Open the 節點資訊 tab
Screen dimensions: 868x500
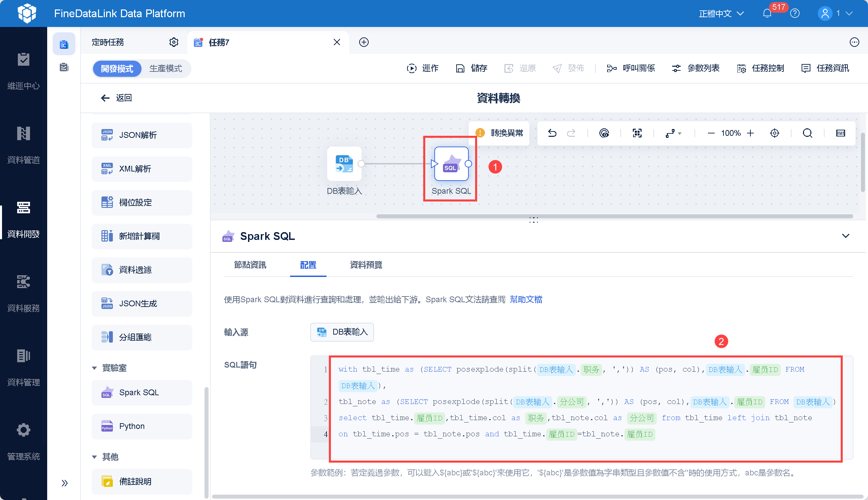point(250,265)
